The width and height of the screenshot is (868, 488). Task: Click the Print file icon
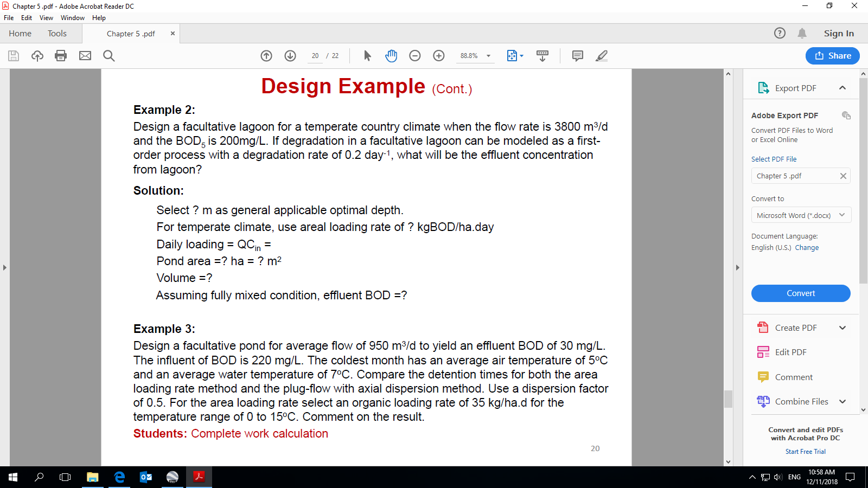tap(61, 56)
